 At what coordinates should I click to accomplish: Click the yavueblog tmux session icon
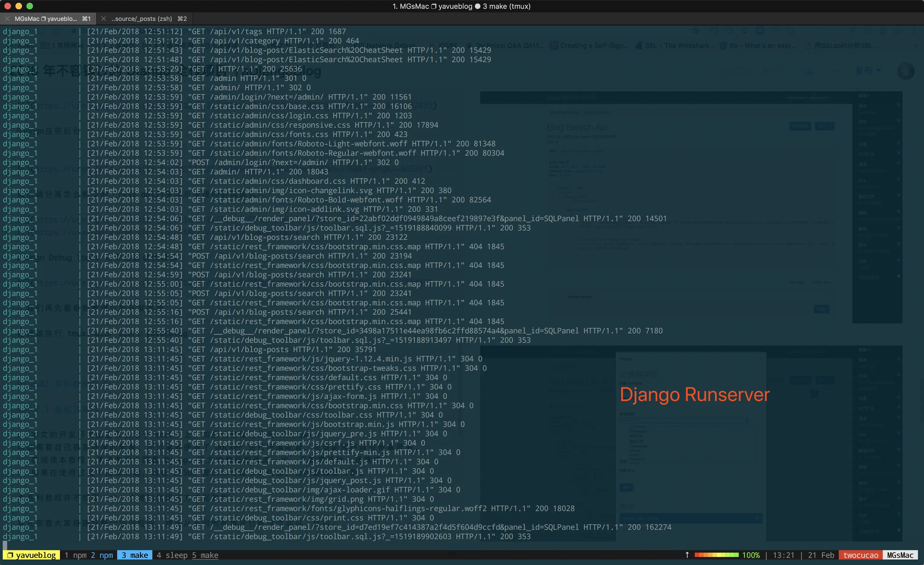coord(10,555)
